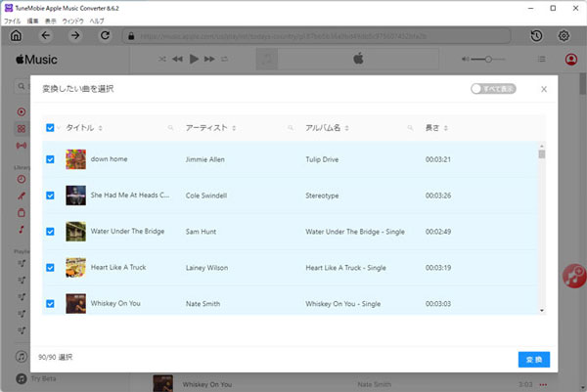Open the ファイル menu
Viewport: 587px width, 392px height.
(12, 21)
